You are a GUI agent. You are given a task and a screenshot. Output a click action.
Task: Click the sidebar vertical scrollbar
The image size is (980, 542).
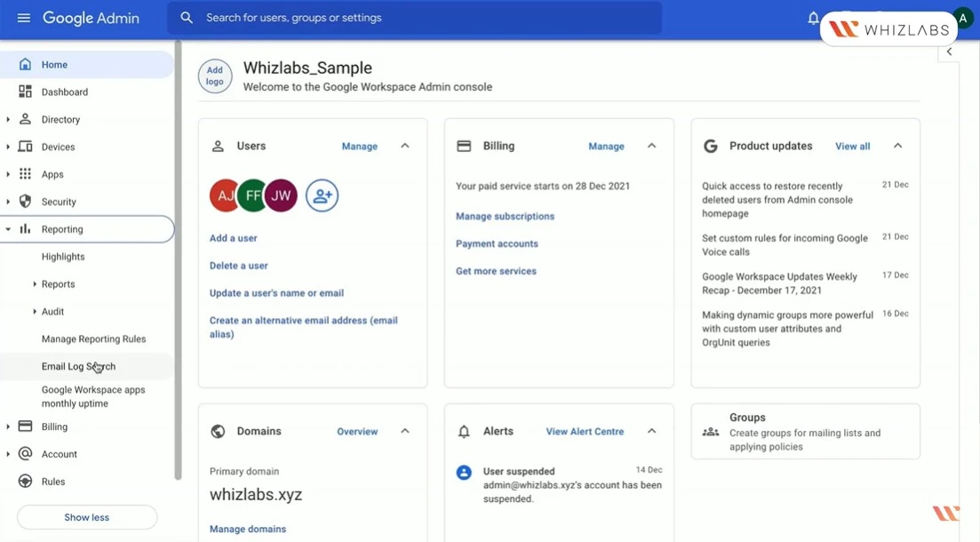tap(178, 260)
